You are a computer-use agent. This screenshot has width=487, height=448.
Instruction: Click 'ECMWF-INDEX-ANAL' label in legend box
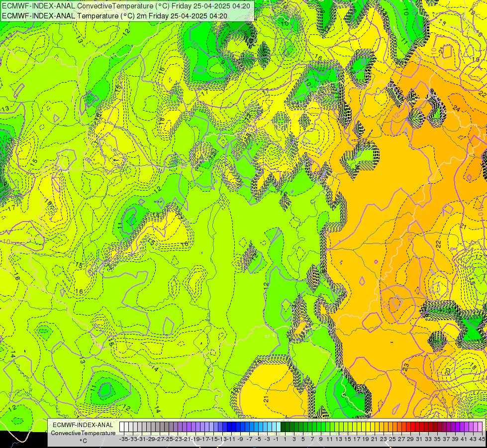tap(83, 425)
